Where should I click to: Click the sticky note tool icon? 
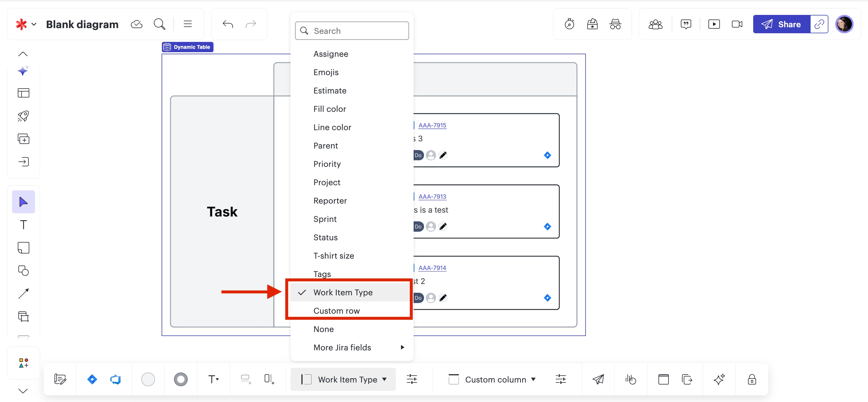pyautogui.click(x=23, y=248)
